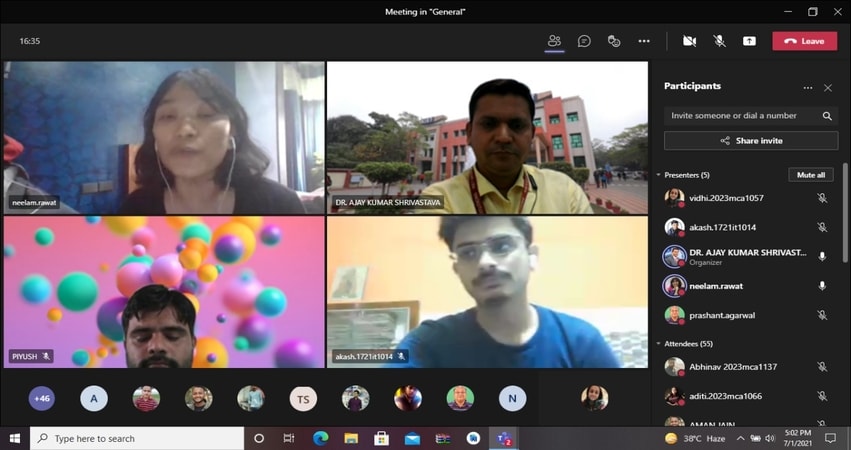
Task: Open the Show participants icon
Action: tap(554, 41)
